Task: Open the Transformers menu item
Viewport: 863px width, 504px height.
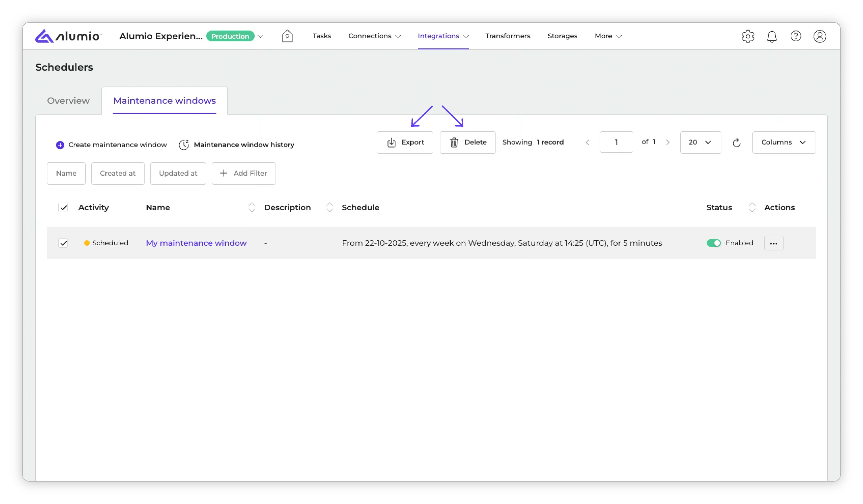Action: [x=507, y=36]
